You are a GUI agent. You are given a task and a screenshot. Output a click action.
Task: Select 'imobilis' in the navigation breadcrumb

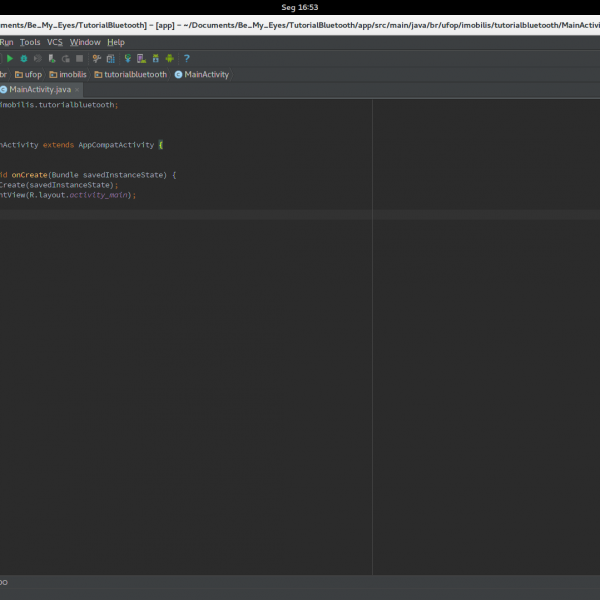coord(73,75)
